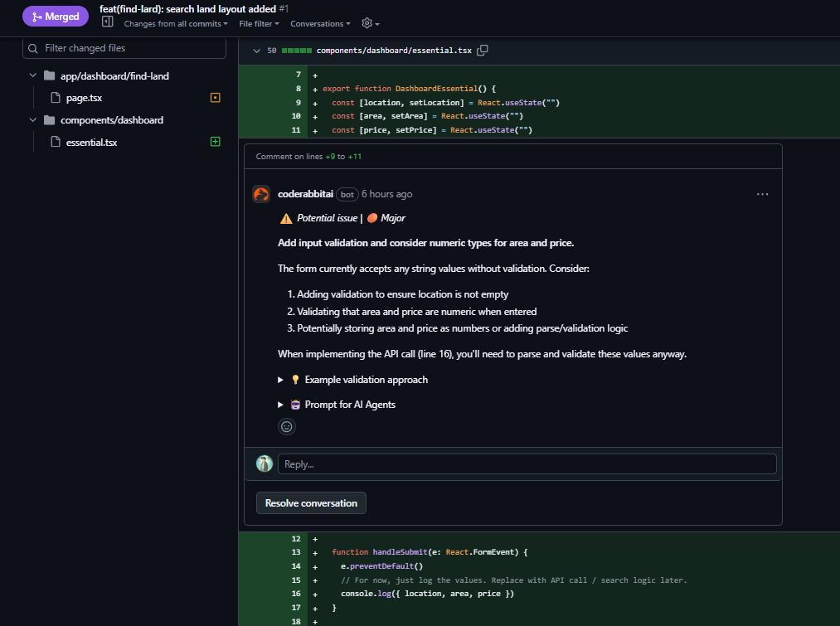Click the Resolve conversation button
The height and width of the screenshot is (626, 840).
(311, 502)
